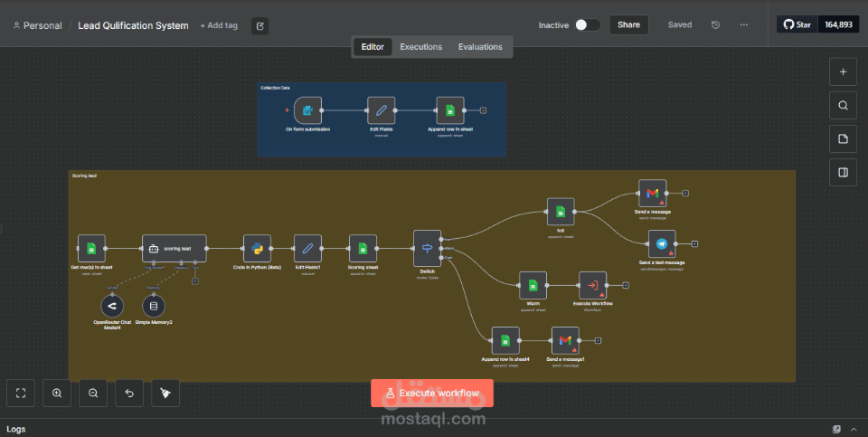Image resolution: width=868 pixels, height=437 pixels.
Task: Zoom in on the canvas
Action: click(57, 394)
